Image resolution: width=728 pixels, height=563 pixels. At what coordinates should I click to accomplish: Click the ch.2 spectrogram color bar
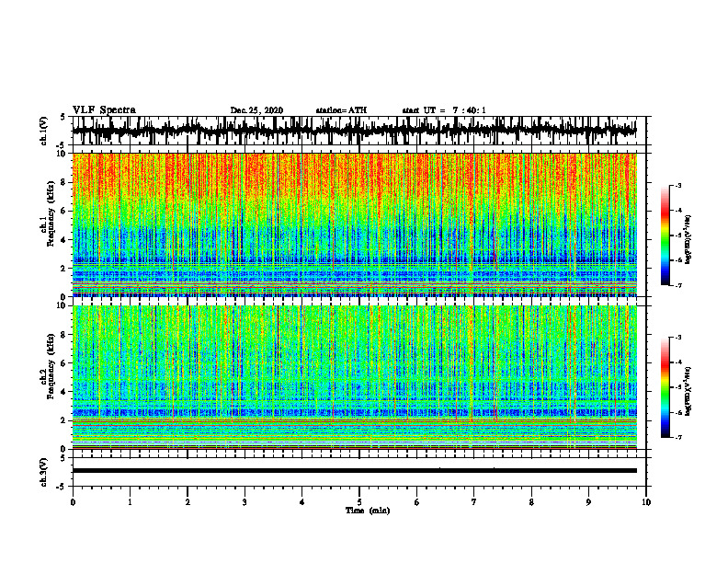(x=665, y=387)
